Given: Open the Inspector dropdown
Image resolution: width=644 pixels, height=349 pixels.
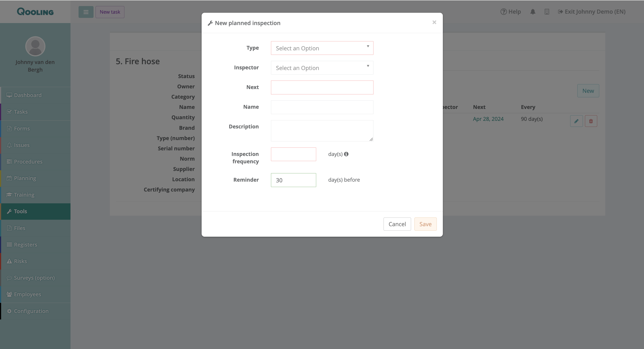Looking at the screenshot, I should click(x=322, y=68).
